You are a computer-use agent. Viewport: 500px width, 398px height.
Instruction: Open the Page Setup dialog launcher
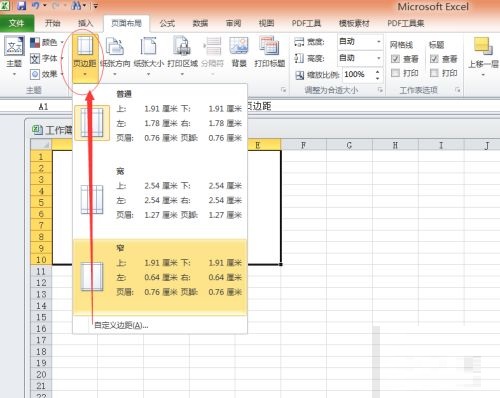(283, 90)
